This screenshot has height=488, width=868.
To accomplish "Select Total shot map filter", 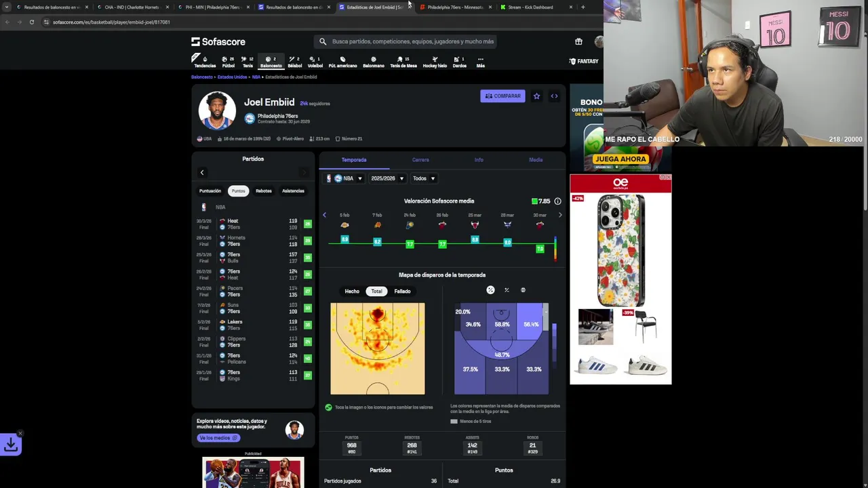I will point(376,291).
